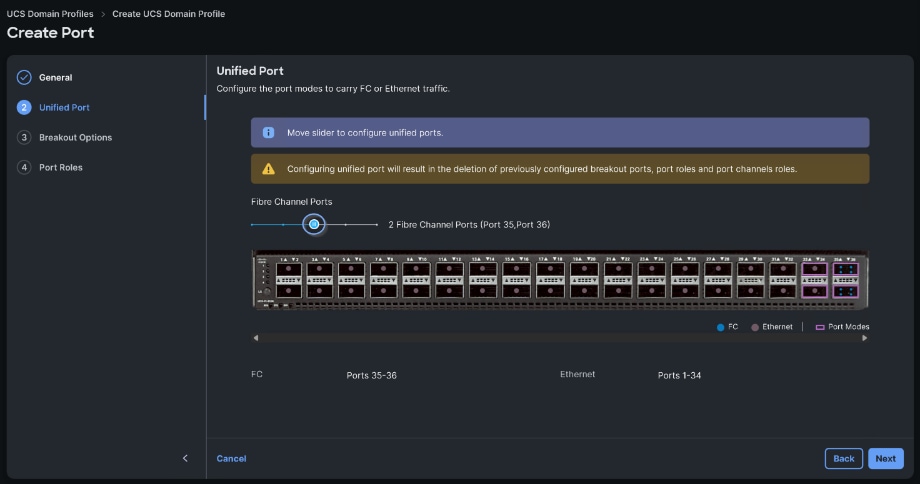This screenshot has width=920, height=484.
Task: Click the blue info icon in the slider hint
Action: pyautogui.click(x=268, y=133)
